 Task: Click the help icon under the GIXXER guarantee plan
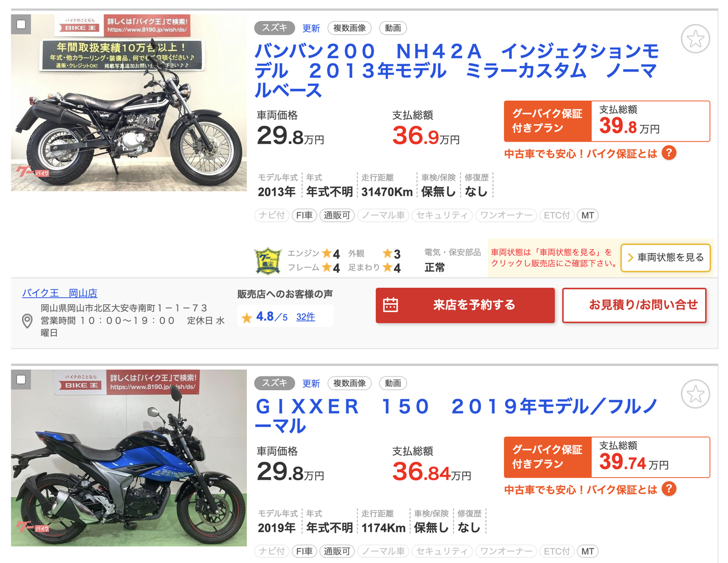point(669,489)
